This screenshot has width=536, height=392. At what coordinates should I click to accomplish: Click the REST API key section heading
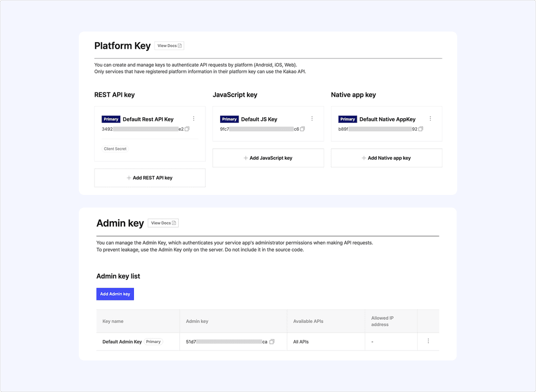point(115,95)
